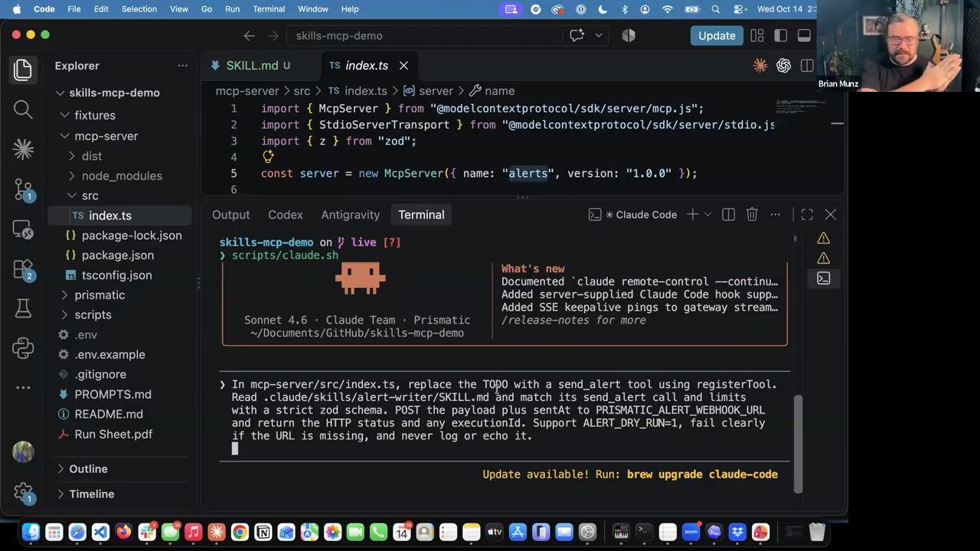This screenshot has height=551, width=980.
Task: Expand the prismatic folder
Action: (100, 295)
